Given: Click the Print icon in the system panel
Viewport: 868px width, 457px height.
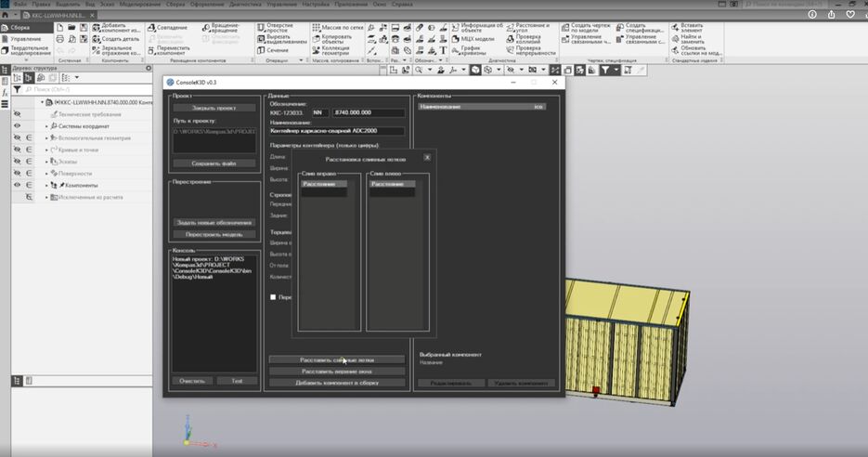Looking at the screenshot, I should pos(59,39).
